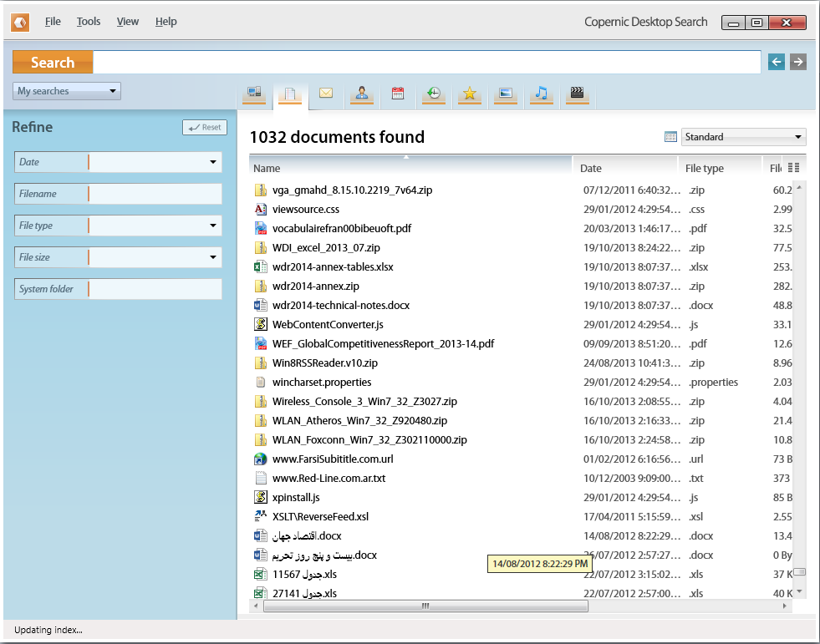The image size is (820, 644).
Task: Select WLAN_Foxconn_Win7_32_Z302110000.zip
Action: [369, 440]
